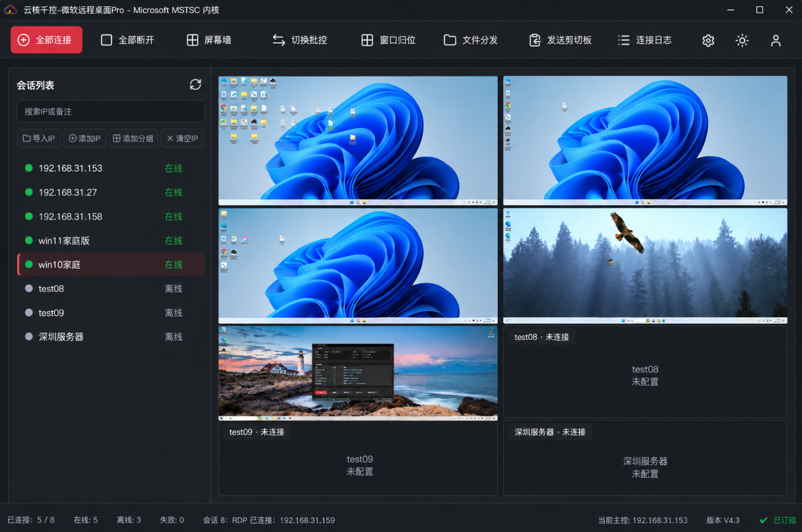Viewport: 802px width, 532px height.
Task: Click the green status dot of 192.168.31.153
Action: pyautogui.click(x=29, y=168)
